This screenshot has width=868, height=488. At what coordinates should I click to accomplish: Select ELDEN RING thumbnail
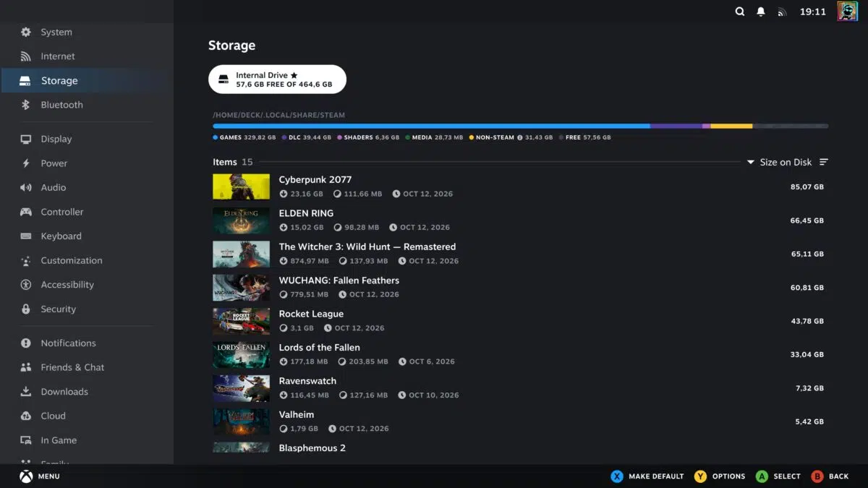[x=241, y=221]
